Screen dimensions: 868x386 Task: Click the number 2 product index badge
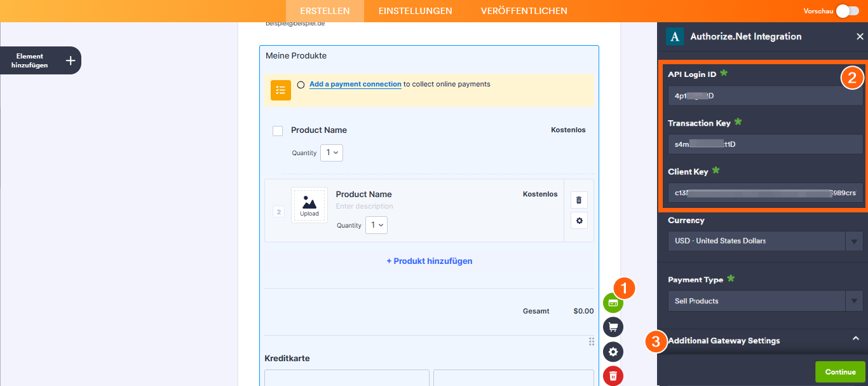tap(278, 212)
